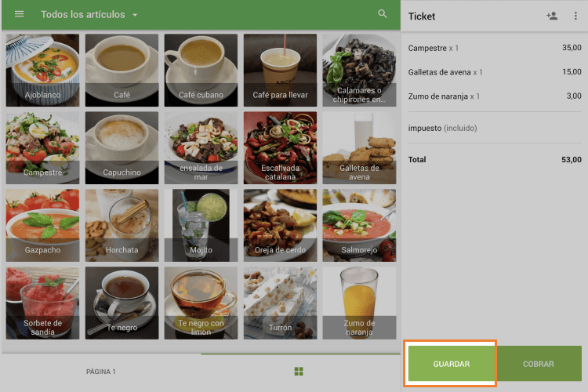Save ticket with GUARDAR button
The height and width of the screenshot is (392, 588).
pos(452,364)
